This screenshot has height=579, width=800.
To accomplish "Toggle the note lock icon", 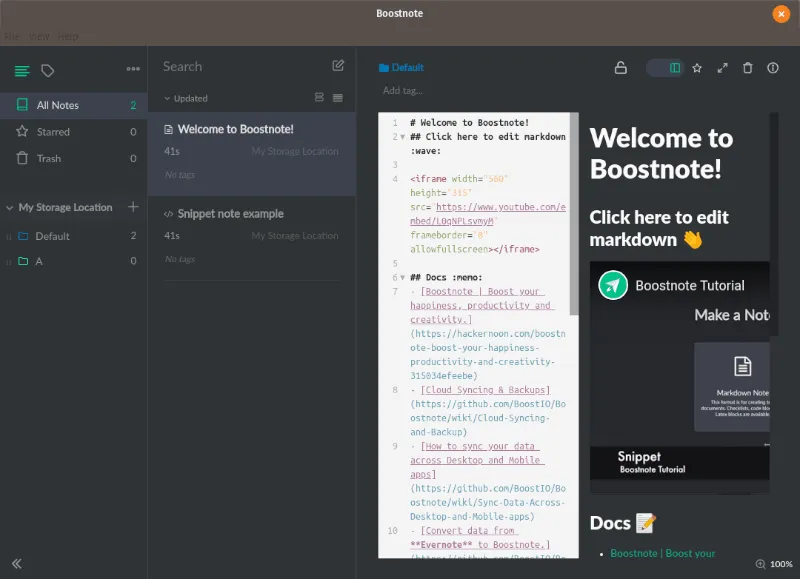I will coord(620,68).
